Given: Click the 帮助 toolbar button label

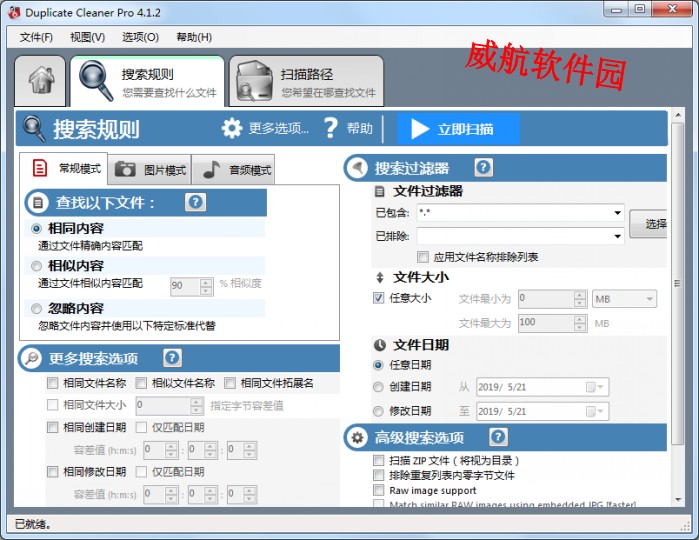Looking at the screenshot, I should pyautogui.click(x=360, y=128).
